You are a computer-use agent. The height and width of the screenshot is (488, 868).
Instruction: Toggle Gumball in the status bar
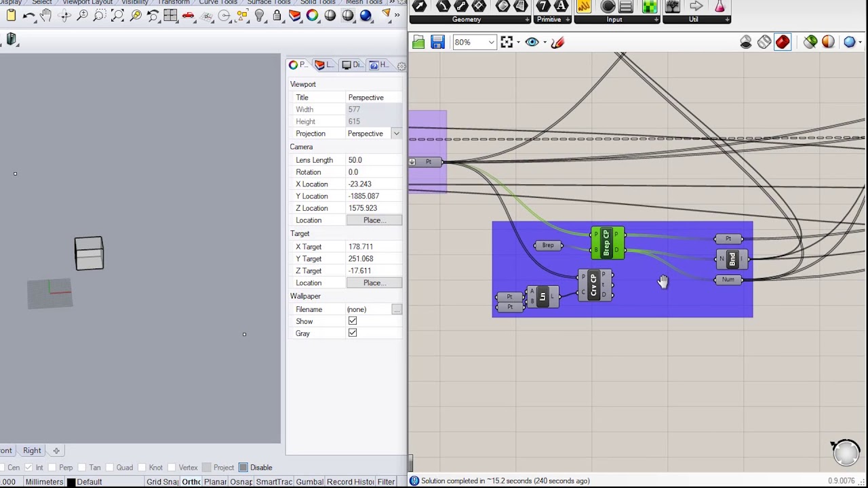[x=310, y=482]
